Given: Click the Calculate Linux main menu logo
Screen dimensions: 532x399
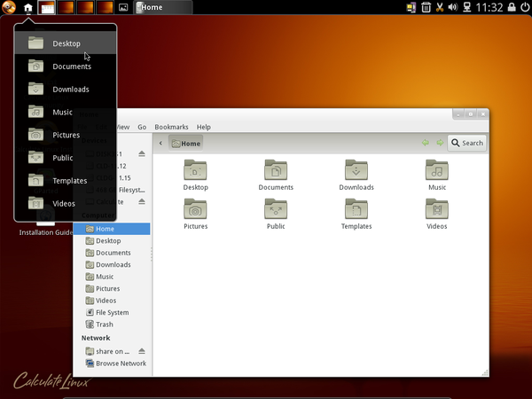Looking at the screenshot, I should click(x=9, y=7).
